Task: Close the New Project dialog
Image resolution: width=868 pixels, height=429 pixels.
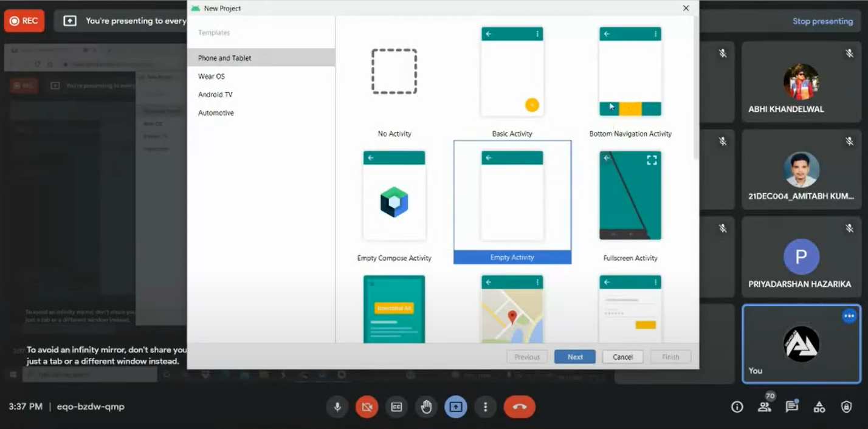Action: point(686,8)
